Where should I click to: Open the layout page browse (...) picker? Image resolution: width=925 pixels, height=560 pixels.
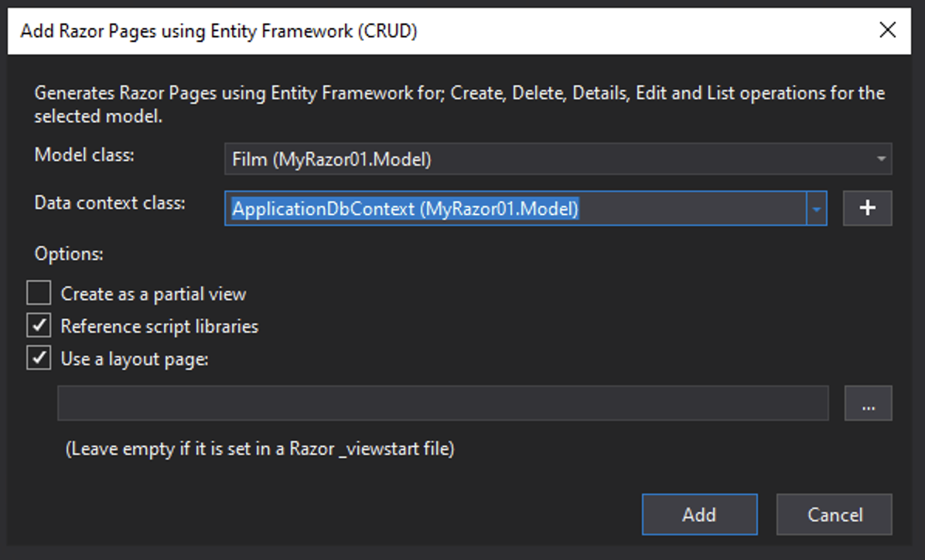point(867,403)
